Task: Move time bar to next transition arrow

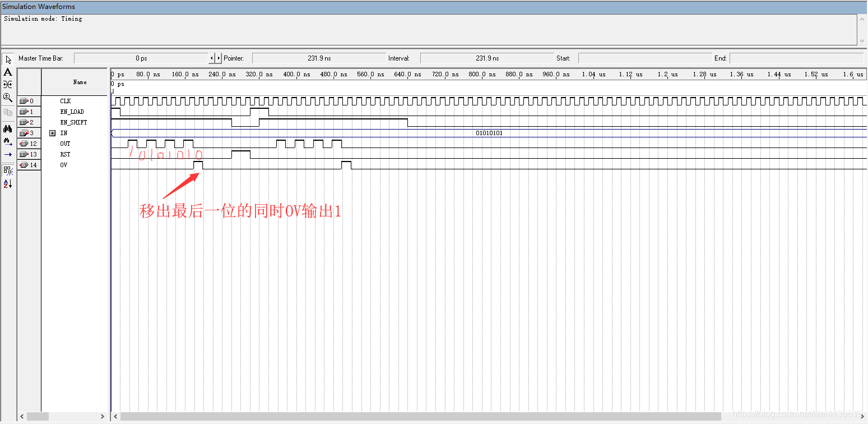Action: (x=219, y=58)
